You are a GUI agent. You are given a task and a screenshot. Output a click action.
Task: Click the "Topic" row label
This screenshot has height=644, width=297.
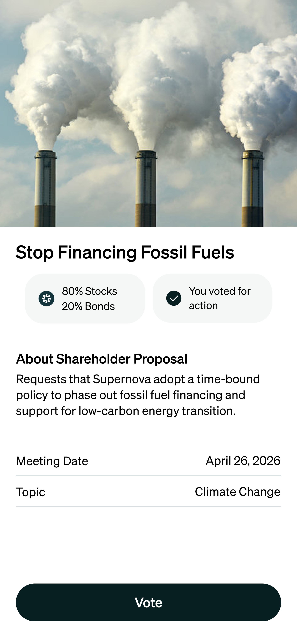pyautogui.click(x=31, y=492)
